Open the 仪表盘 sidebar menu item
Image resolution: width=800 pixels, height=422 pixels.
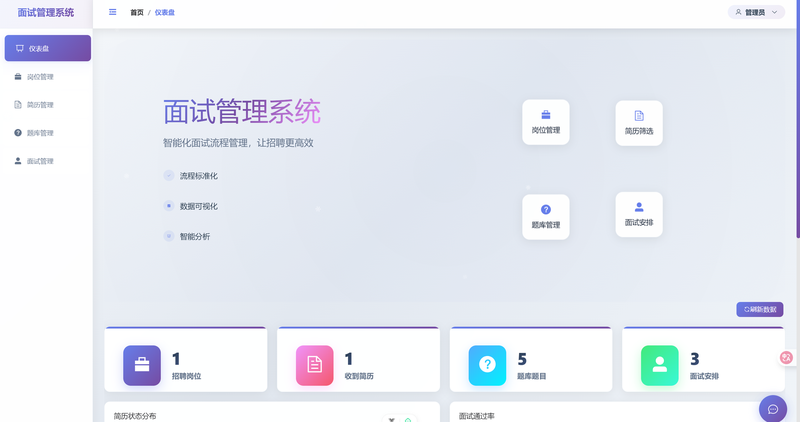point(48,48)
